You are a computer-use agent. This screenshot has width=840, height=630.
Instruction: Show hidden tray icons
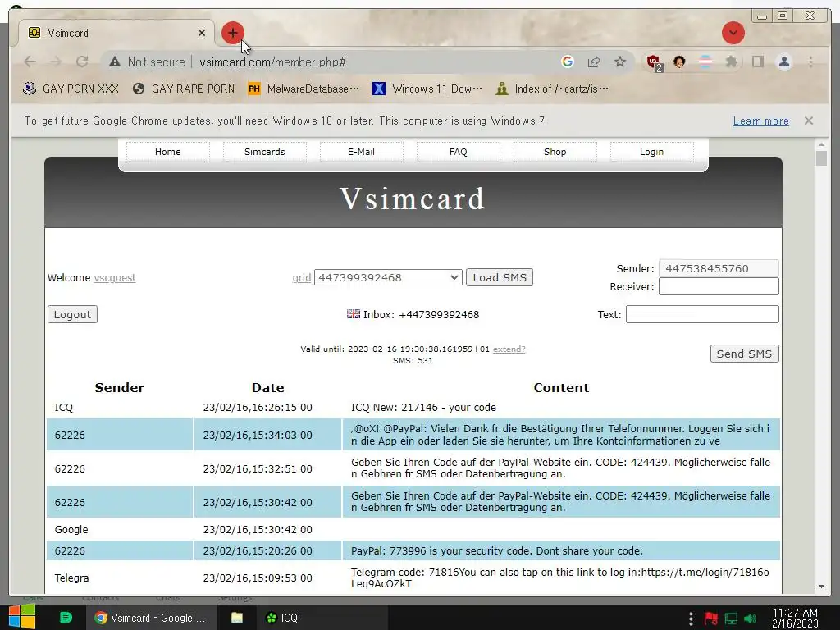(x=691, y=619)
